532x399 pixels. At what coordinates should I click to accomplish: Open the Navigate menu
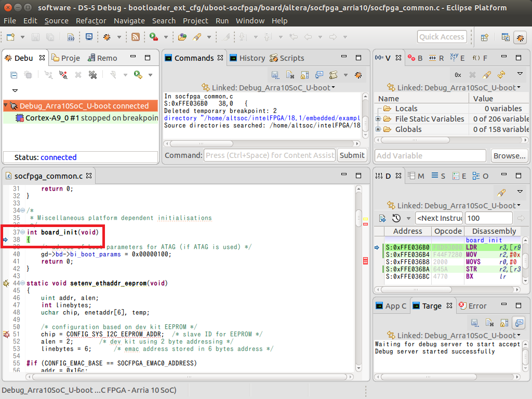click(x=129, y=21)
